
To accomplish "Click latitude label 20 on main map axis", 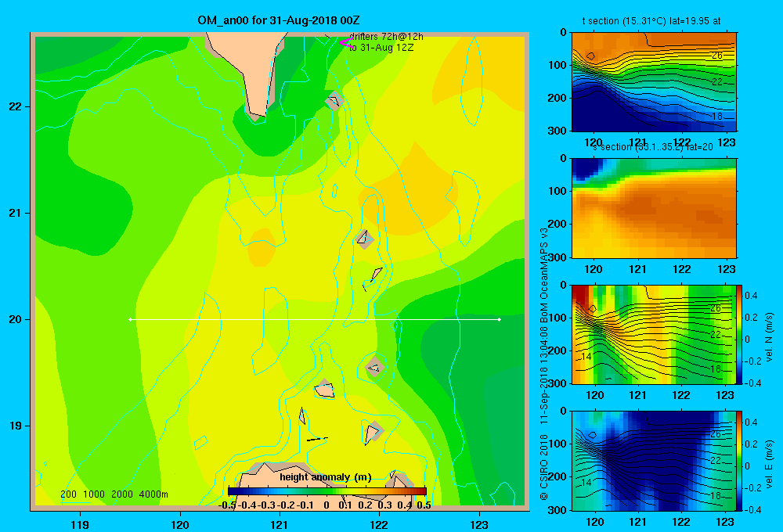I will click(15, 319).
